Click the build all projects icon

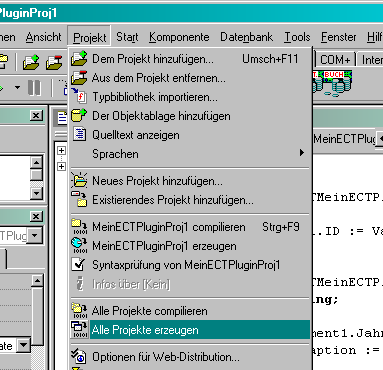79,330
